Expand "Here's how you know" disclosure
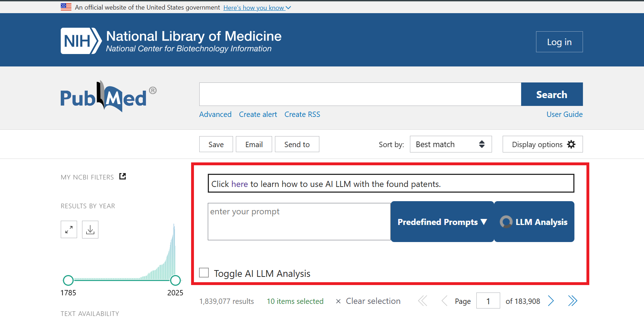The height and width of the screenshot is (322, 644). pos(257,8)
